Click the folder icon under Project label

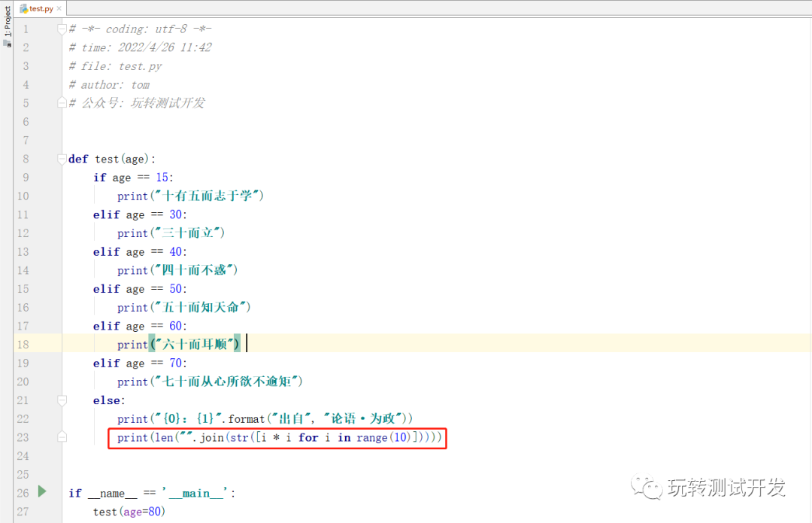coord(8,43)
